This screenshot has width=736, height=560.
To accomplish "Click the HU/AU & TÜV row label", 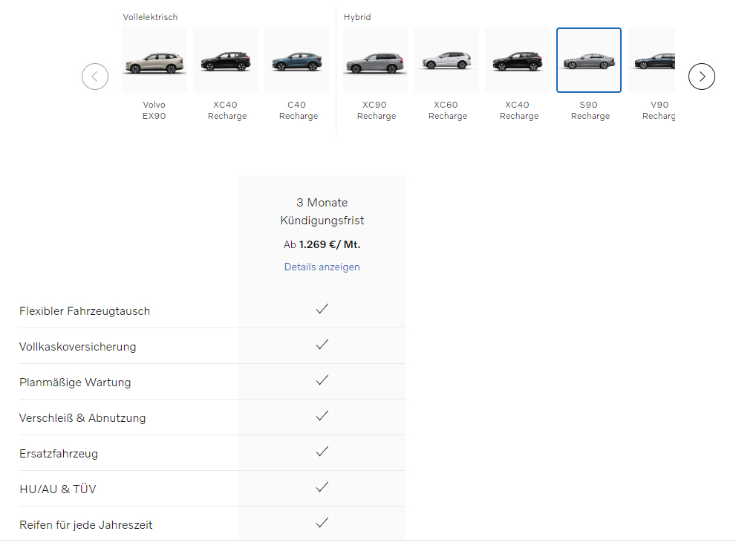I will tap(58, 489).
